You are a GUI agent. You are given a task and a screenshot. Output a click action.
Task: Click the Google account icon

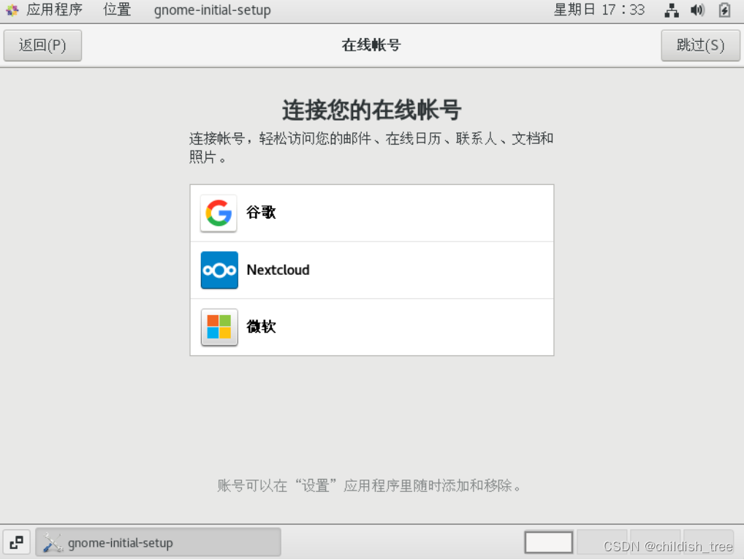click(x=219, y=213)
